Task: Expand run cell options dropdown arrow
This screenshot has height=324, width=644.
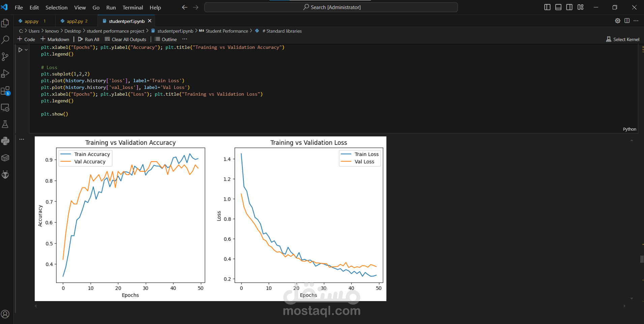Action: (x=26, y=50)
